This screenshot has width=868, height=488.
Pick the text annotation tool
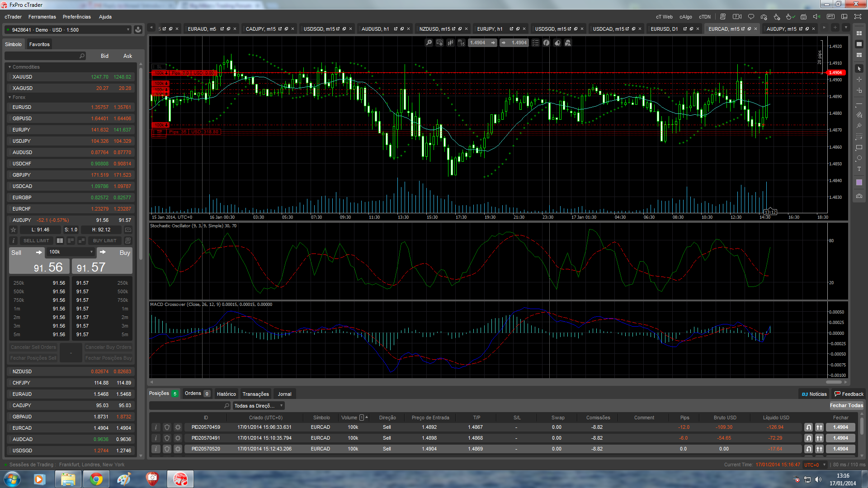(x=859, y=169)
